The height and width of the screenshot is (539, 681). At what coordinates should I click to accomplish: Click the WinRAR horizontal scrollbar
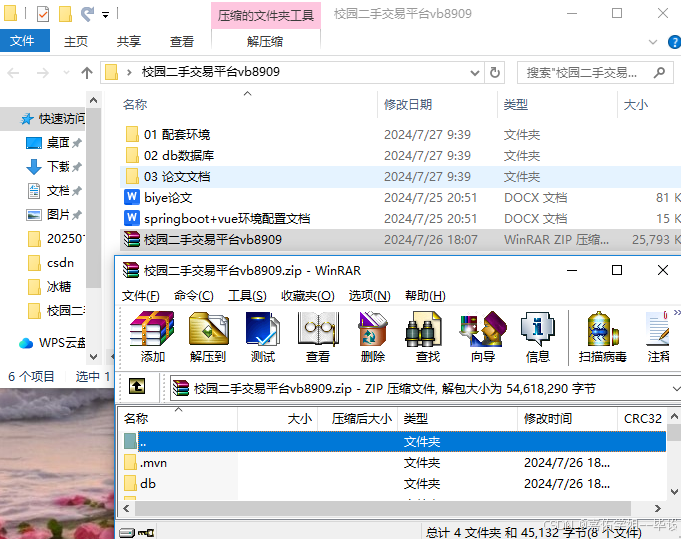click(x=382, y=508)
